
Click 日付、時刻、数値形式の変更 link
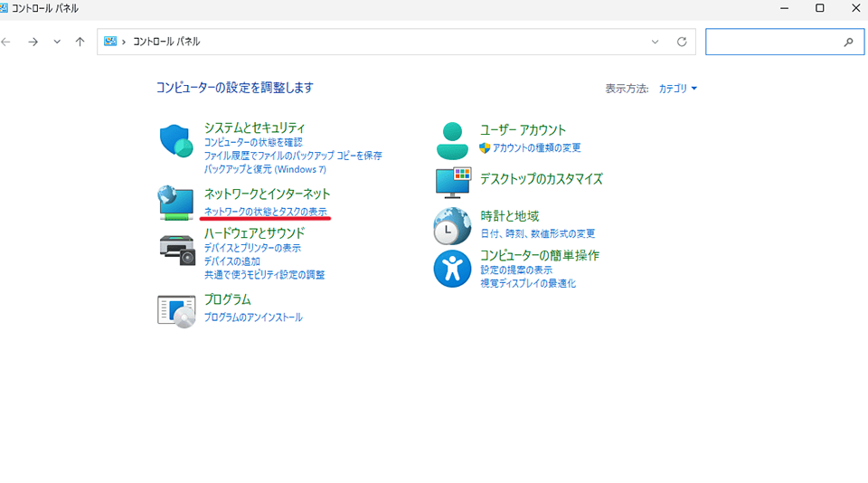point(537,233)
